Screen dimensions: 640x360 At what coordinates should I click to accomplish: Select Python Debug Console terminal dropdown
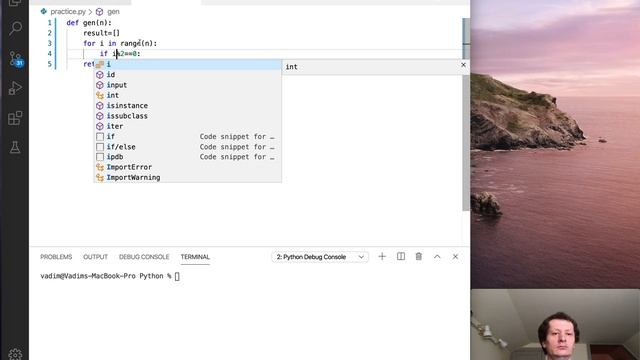click(x=320, y=257)
